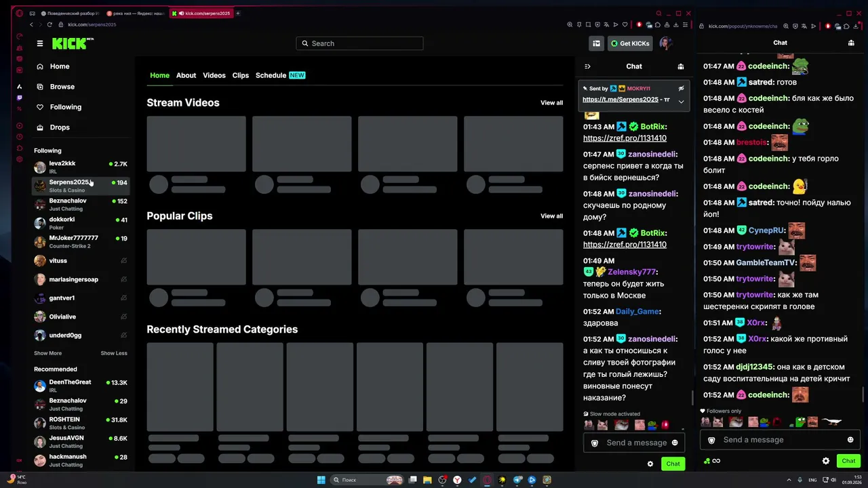This screenshot has height=488, width=868.
Task: Unpin the pinned message from MOKRYI1
Action: pos(681,88)
